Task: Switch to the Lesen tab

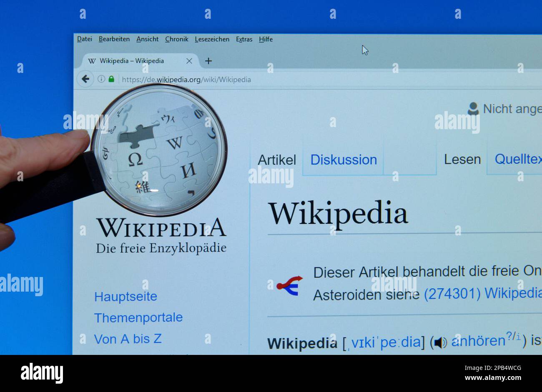Action: point(462,159)
